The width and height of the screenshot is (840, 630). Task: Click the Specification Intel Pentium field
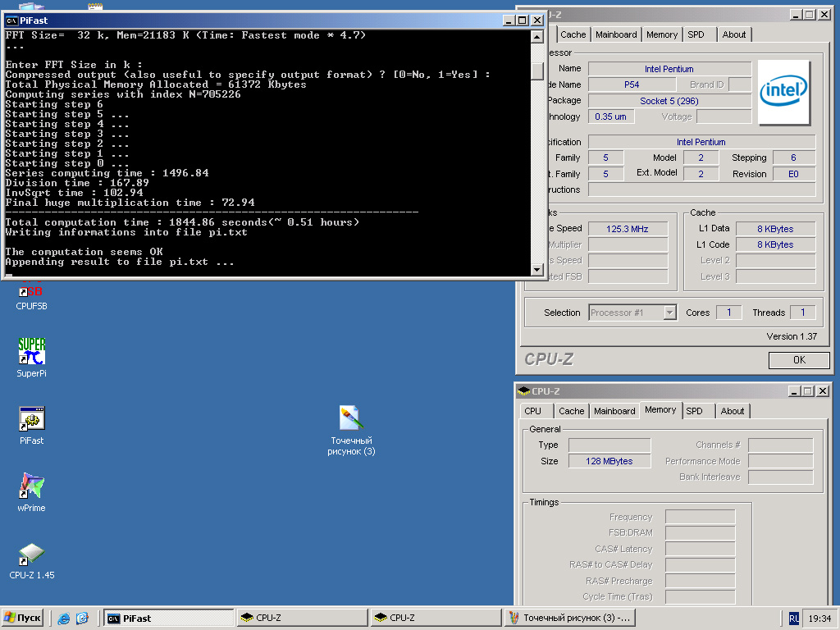[701, 143]
